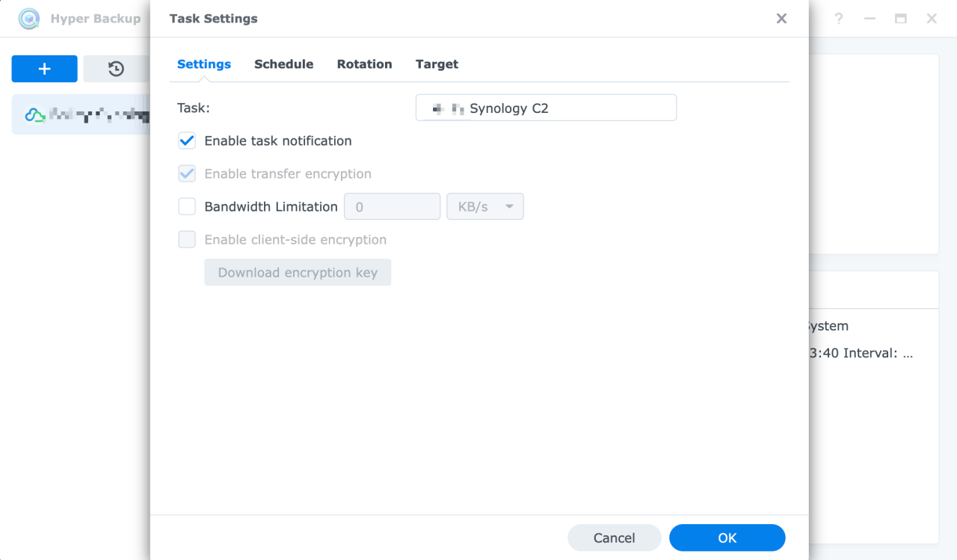Click the Enable transfer encryption checkbox

point(186,173)
